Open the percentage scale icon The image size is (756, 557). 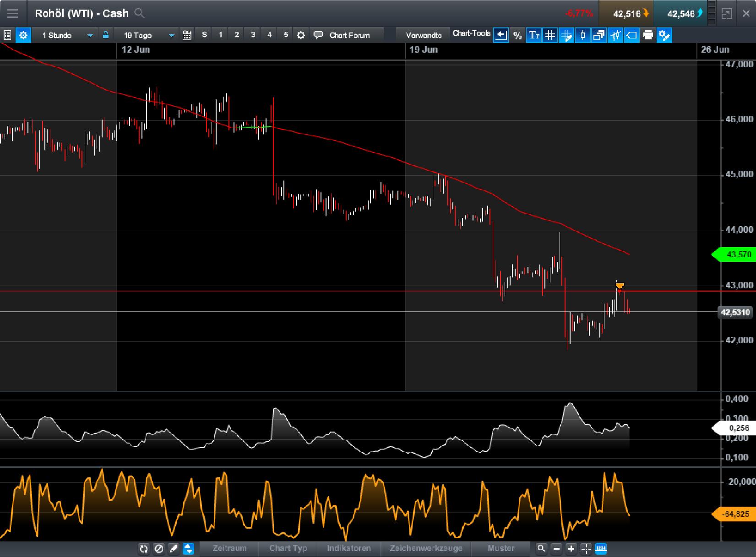(x=517, y=35)
